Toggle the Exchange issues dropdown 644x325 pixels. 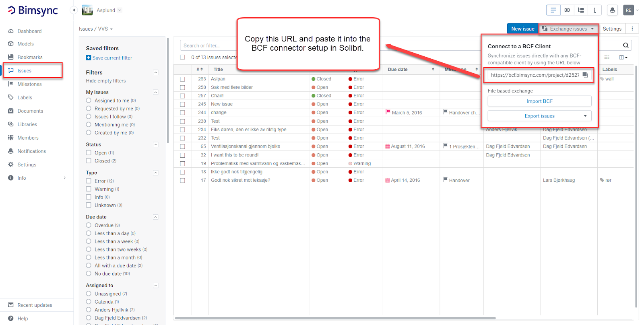pyautogui.click(x=568, y=29)
